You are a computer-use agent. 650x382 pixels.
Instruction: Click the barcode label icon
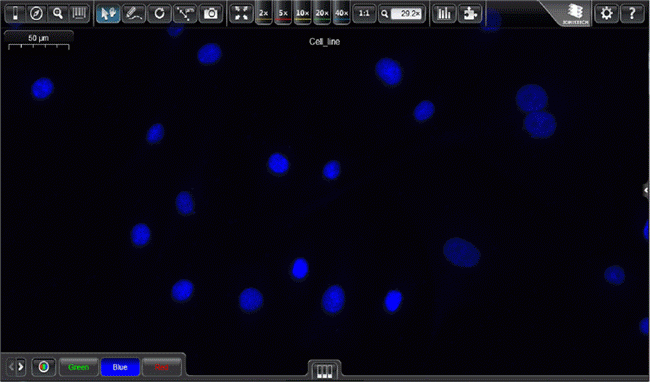[79, 14]
